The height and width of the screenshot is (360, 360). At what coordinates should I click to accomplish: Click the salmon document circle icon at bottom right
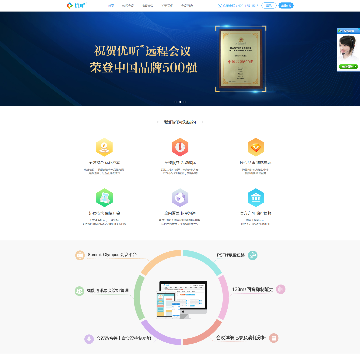click(273, 338)
